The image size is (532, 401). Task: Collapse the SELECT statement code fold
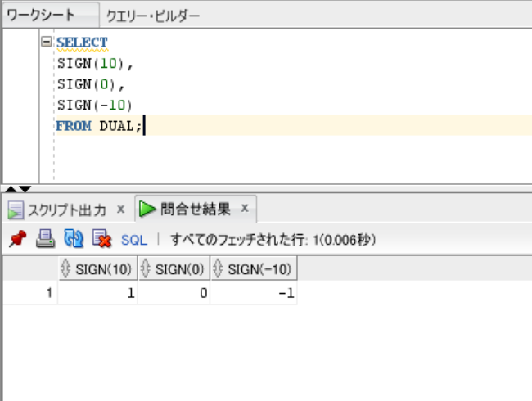point(47,41)
